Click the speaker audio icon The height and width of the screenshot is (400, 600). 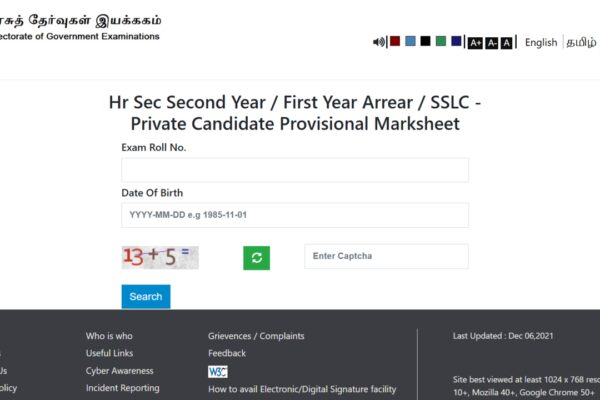click(378, 42)
